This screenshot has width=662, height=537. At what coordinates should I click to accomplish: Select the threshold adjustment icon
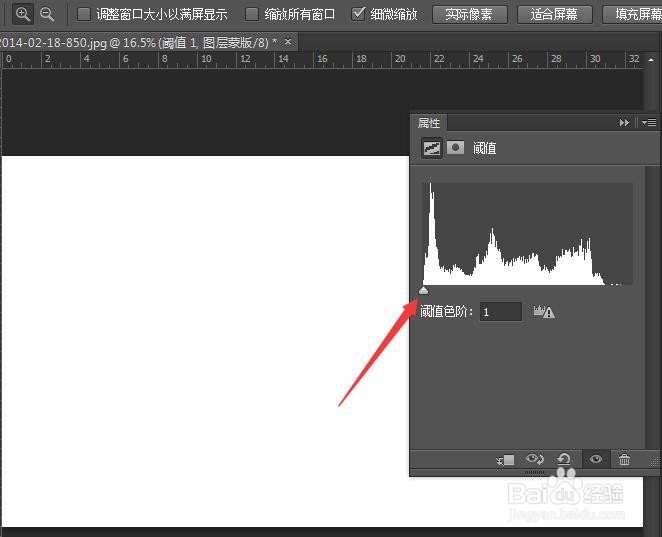pos(432,148)
